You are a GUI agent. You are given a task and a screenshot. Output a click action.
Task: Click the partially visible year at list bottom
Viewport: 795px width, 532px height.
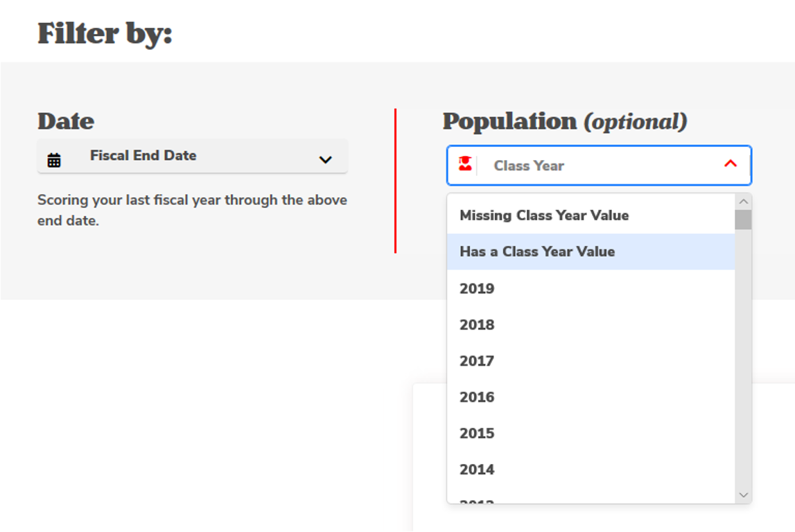coord(477,500)
